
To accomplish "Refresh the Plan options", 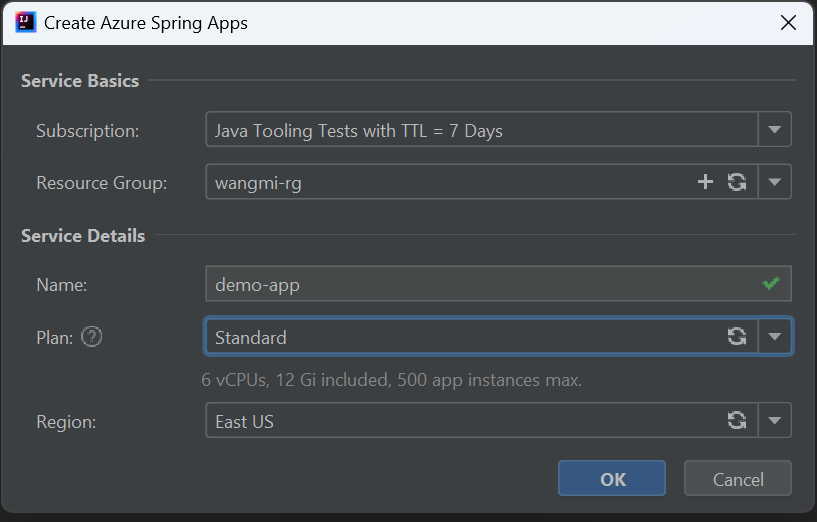I will pos(737,336).
